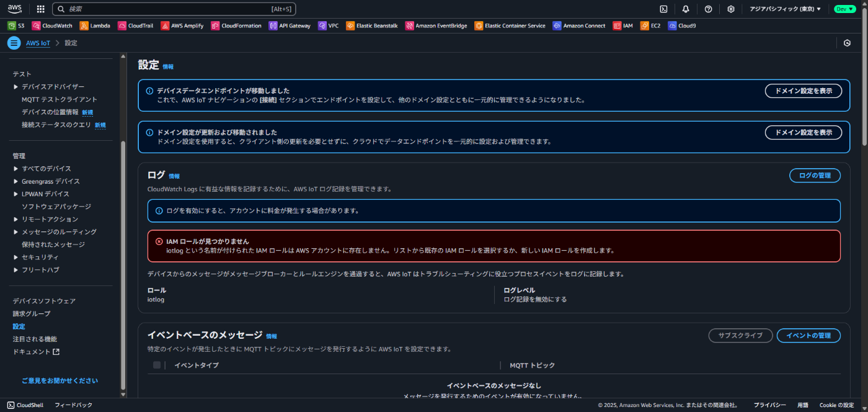Expand フリートハブ section
The height and width of the screenshot is (412, 868).
16,270
